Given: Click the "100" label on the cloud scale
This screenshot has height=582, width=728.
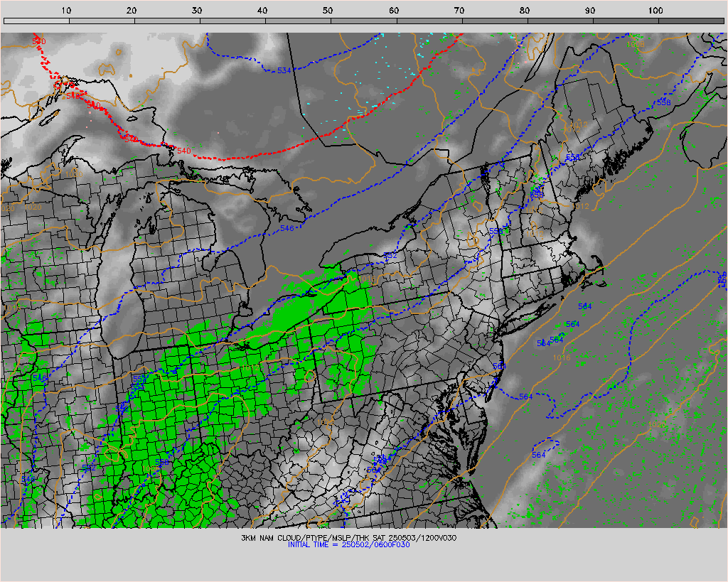Looking at the screenshot, I should (x=655, y=11).
